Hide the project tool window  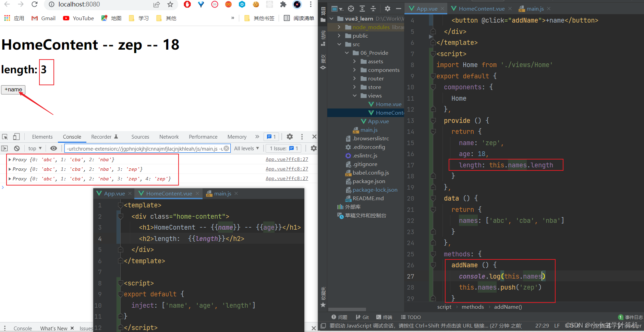(398, 9)
